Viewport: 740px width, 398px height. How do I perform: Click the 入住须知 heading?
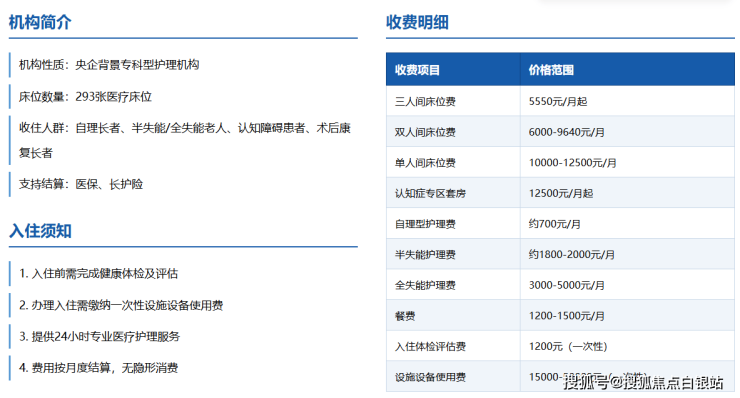click(x=40, y=231)
